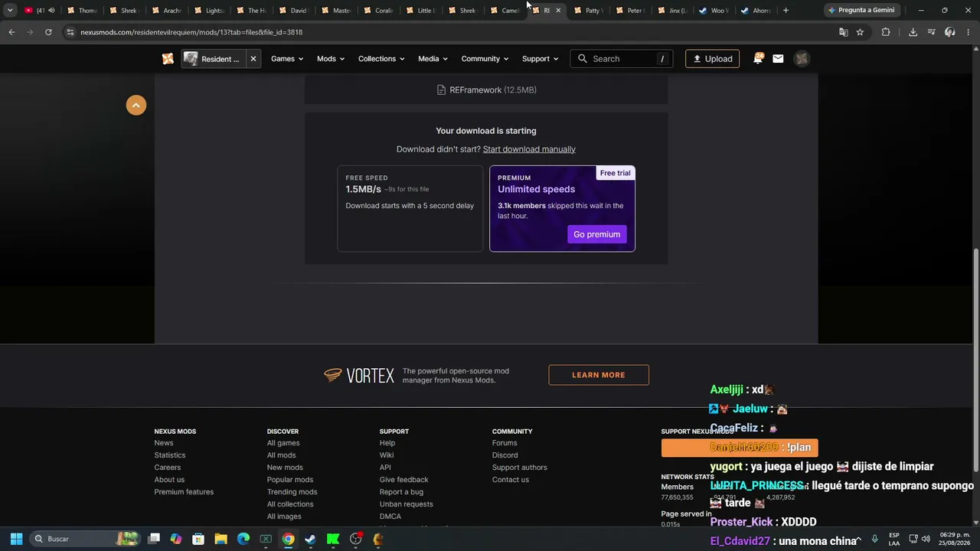Expand the Mods menu
The height and width of the screenshot is (551, 980).
click(x=331, y=59)
